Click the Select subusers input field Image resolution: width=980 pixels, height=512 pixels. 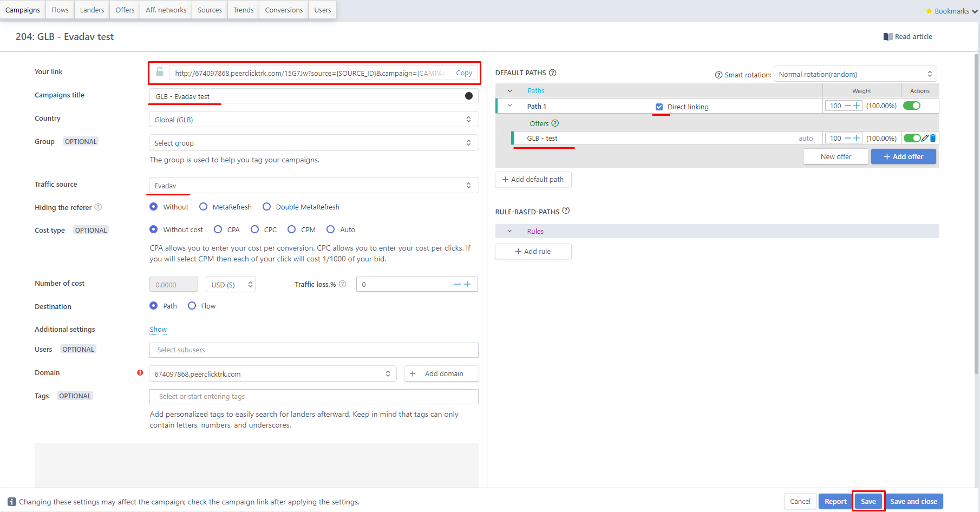tap(314, 350)
